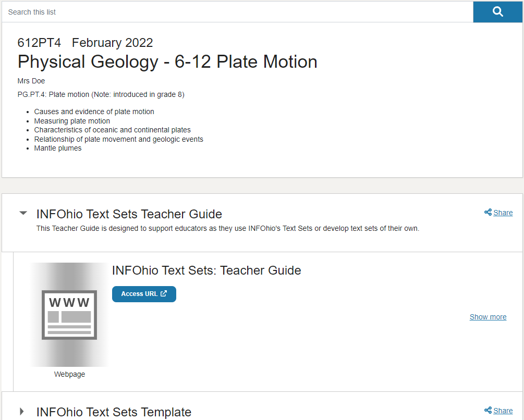Click the INFOhio Text Sets Teacher Guide heading

coord(129,214)
